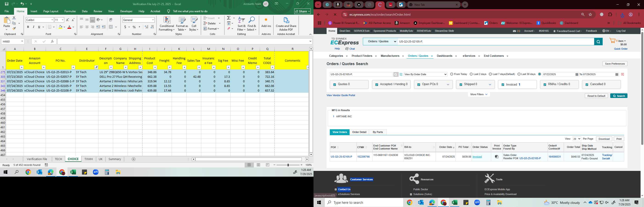
Task: Switch to the Summary sheet tab
Action: tap(115, 159)
